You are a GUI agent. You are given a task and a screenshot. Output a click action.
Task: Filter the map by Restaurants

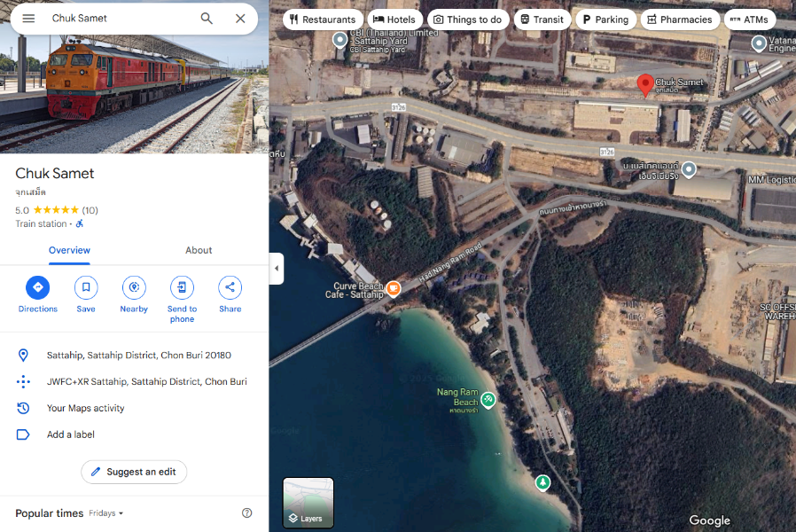tap(322, 20)
